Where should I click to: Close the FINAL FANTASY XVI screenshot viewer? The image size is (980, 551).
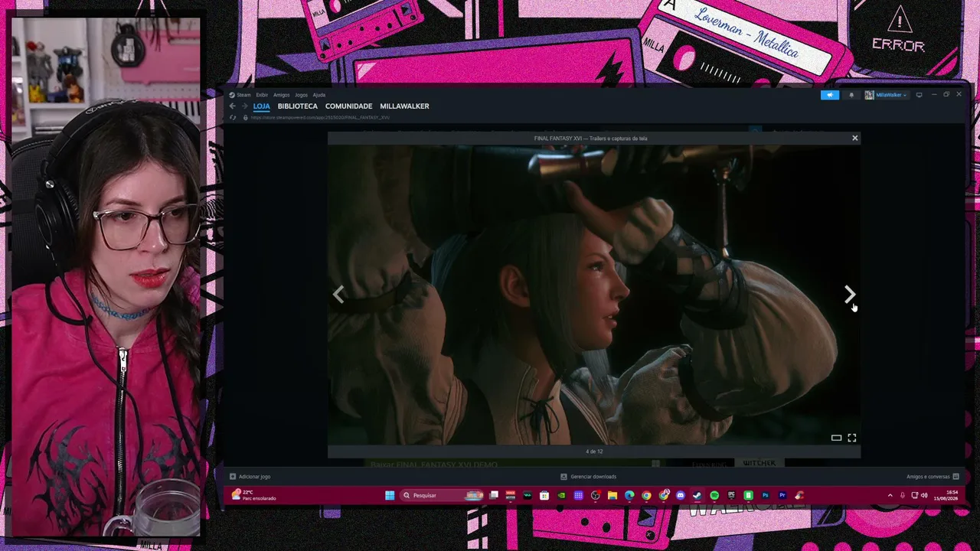(854, 138)
